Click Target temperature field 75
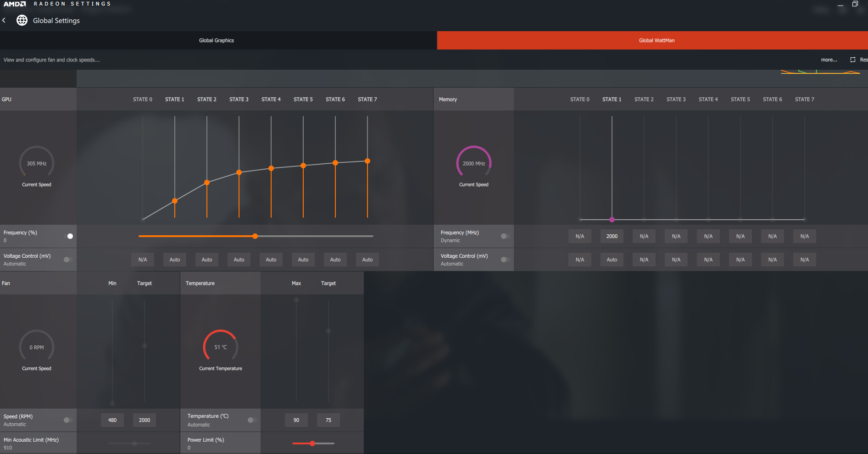 pos(328,420)
